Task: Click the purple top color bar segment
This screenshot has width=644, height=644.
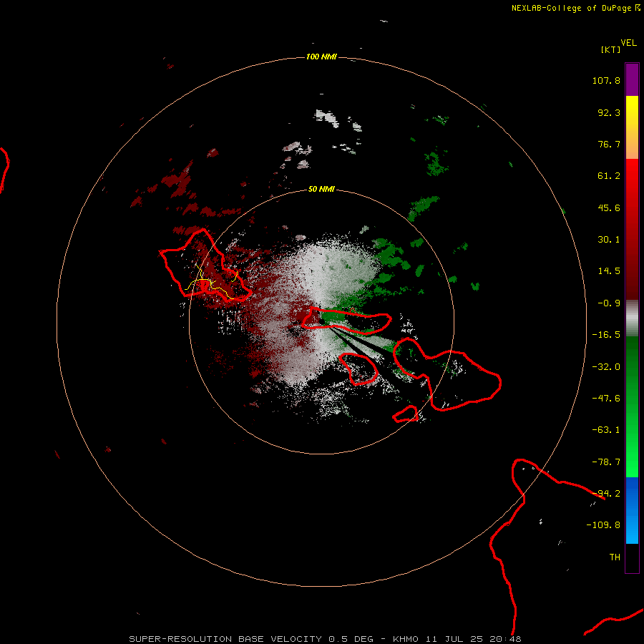Action: (632, 79)
